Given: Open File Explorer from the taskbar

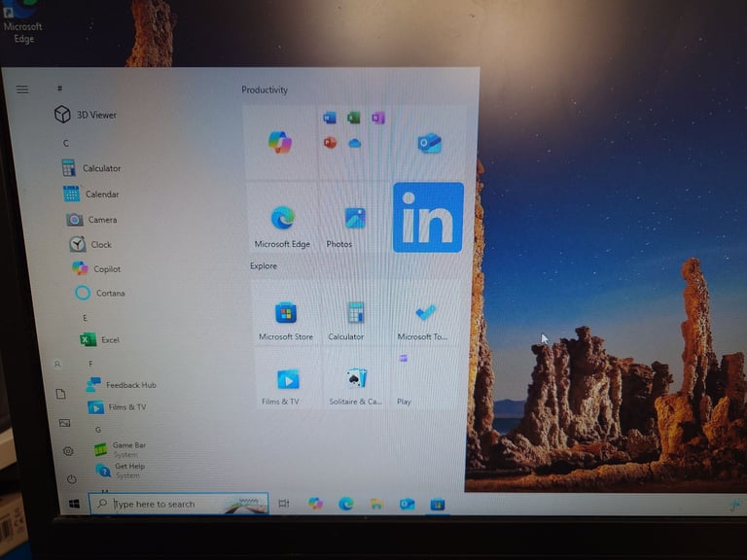Looking at the screenshot, I should pyautogui.click(x=376, y=504).
